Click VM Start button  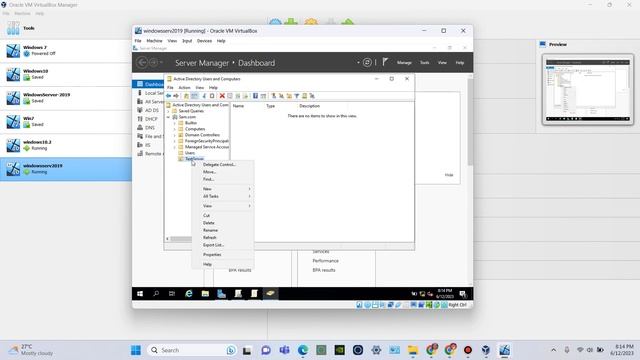coord(140,293)
